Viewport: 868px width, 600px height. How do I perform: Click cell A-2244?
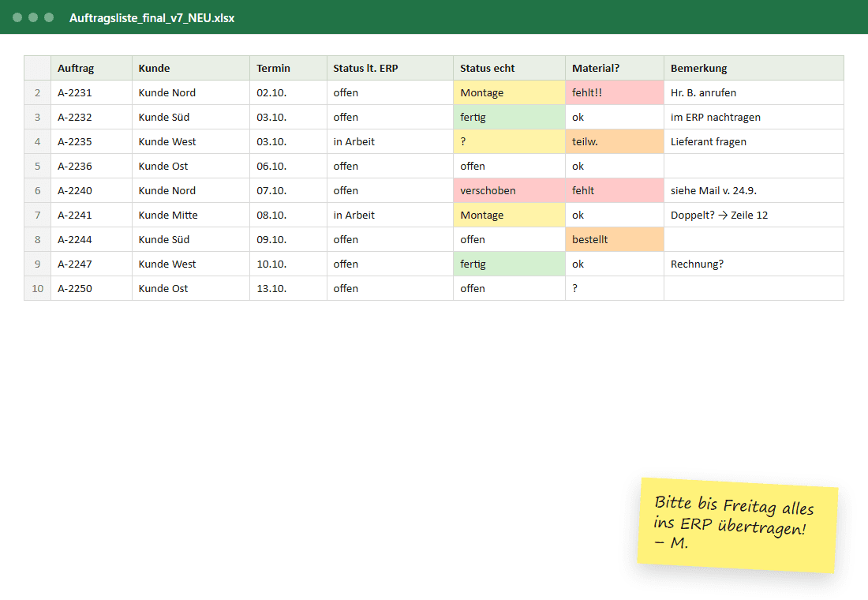tap(92, 239)
